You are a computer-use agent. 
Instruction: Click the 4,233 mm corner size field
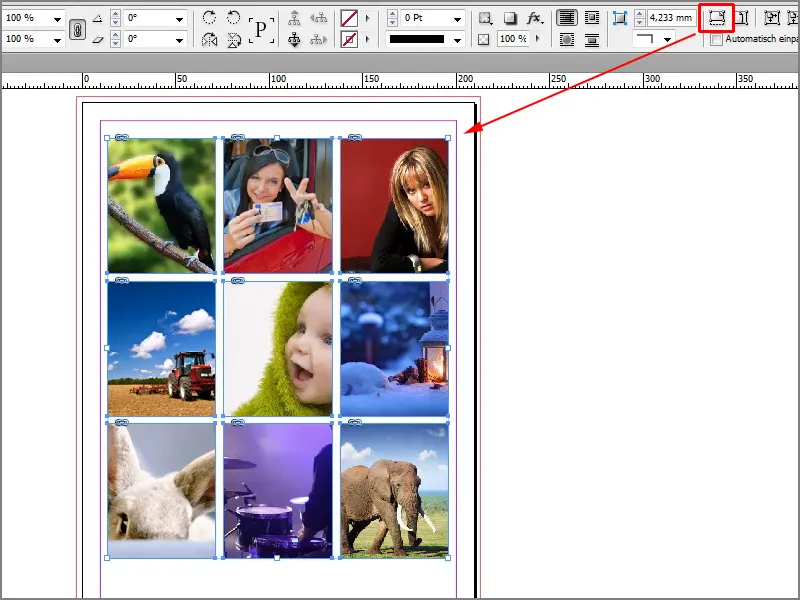671,18
